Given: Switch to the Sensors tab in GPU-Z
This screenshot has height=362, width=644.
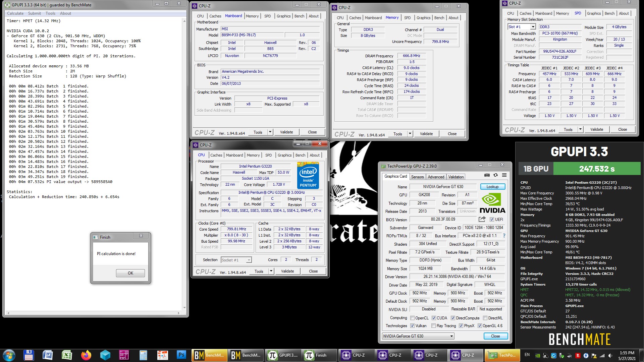Looking at the screenshot, I should click(417, 177).
